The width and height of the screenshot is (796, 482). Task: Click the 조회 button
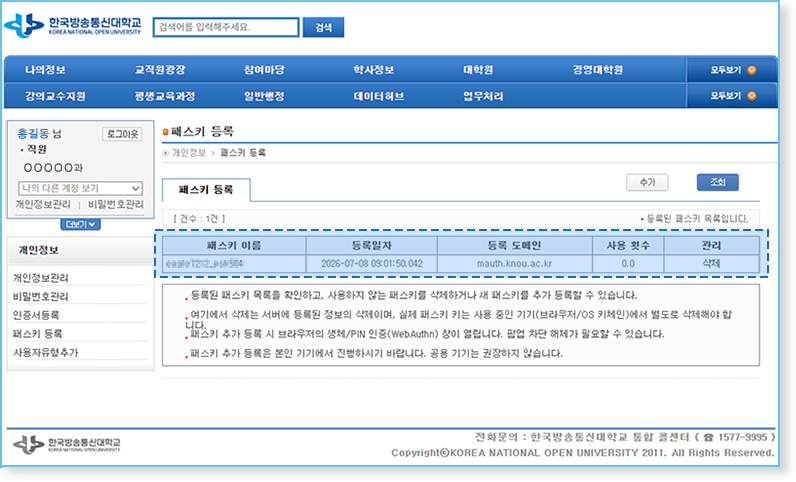[x=717, y=182]
